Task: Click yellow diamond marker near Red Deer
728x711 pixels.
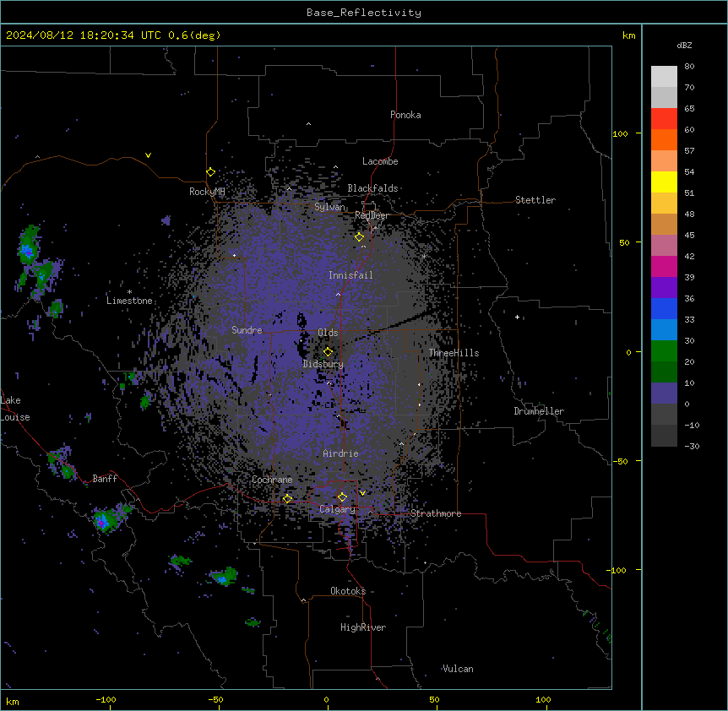Action: [359, 237]
